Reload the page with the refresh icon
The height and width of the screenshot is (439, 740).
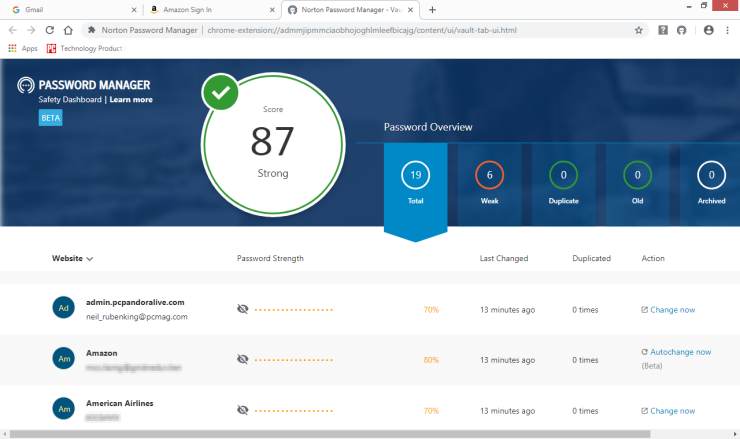point(50,30)
